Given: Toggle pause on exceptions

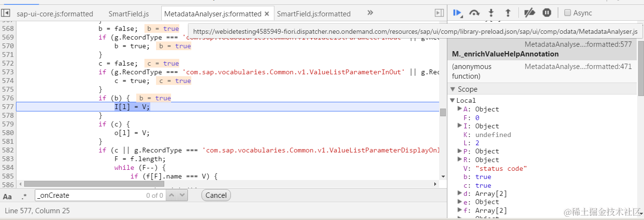Looking at the screenshot, I should (547, 13).
